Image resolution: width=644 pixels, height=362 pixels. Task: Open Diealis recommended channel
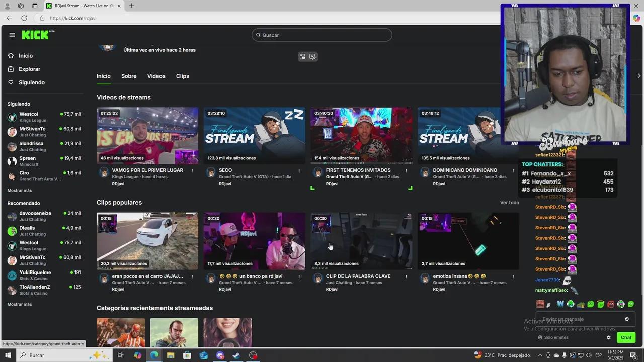(44, 231)
